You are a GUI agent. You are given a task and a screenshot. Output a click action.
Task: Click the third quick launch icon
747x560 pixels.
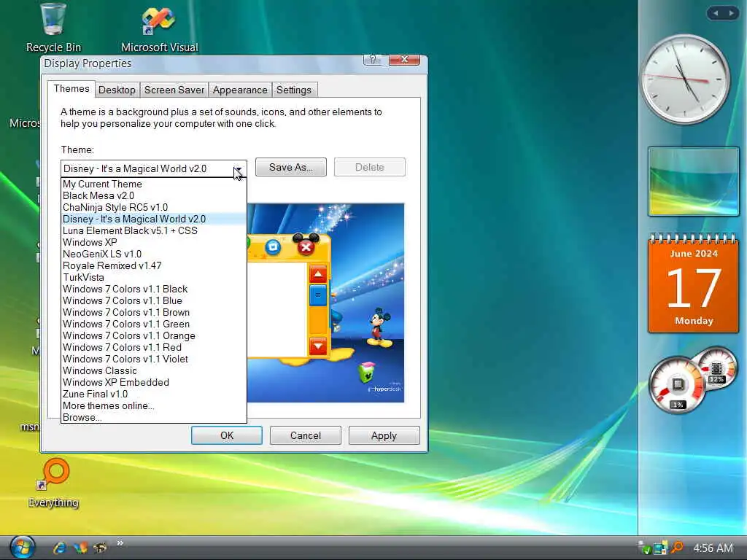coord(99,548)
